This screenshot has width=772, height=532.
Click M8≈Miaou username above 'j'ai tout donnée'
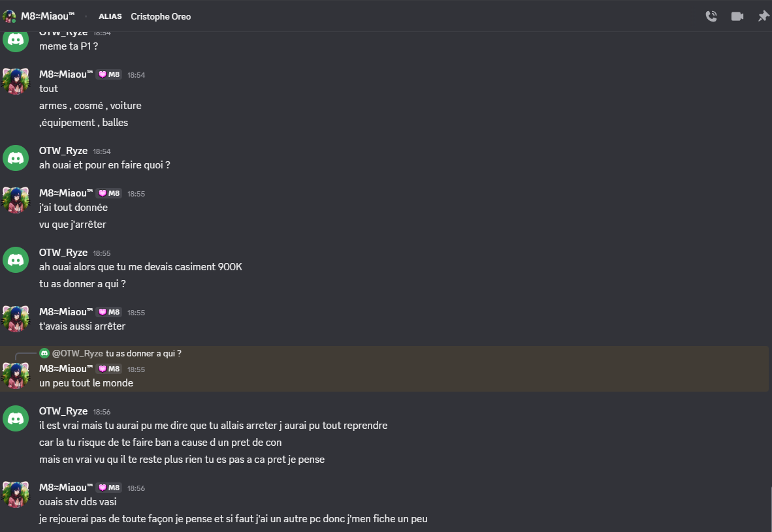pos(66,193)
